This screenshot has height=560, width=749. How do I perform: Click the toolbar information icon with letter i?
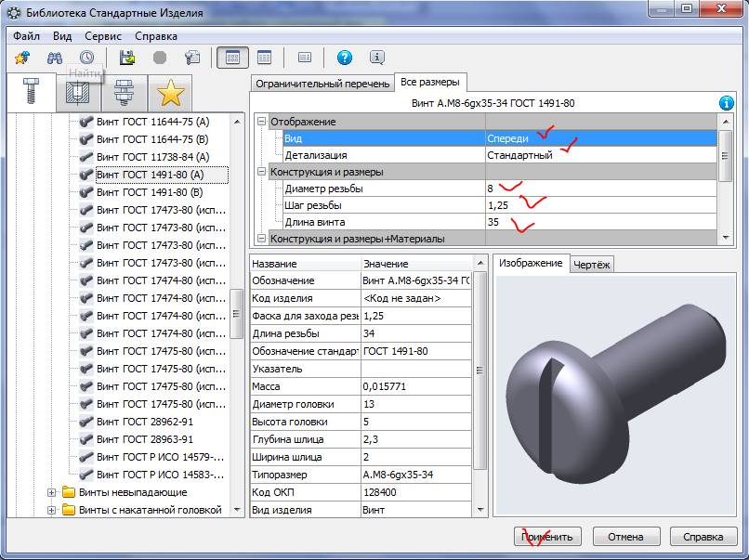pos(377,58)
